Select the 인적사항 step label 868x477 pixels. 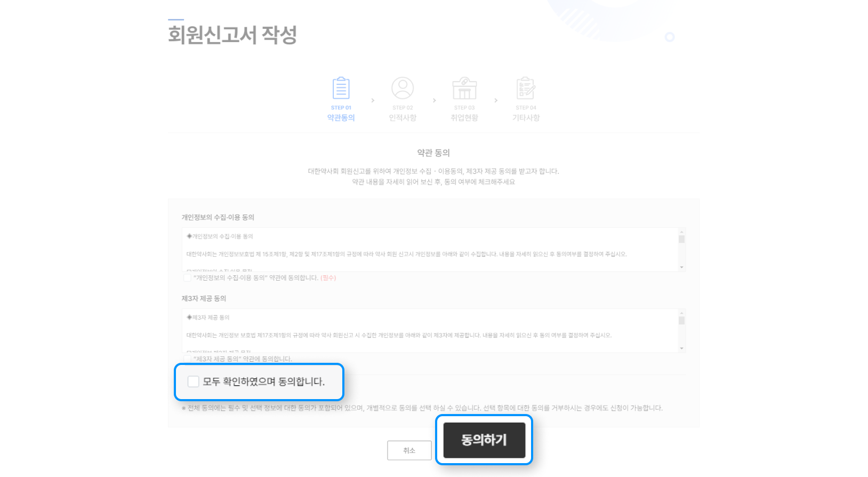point(403,118)
